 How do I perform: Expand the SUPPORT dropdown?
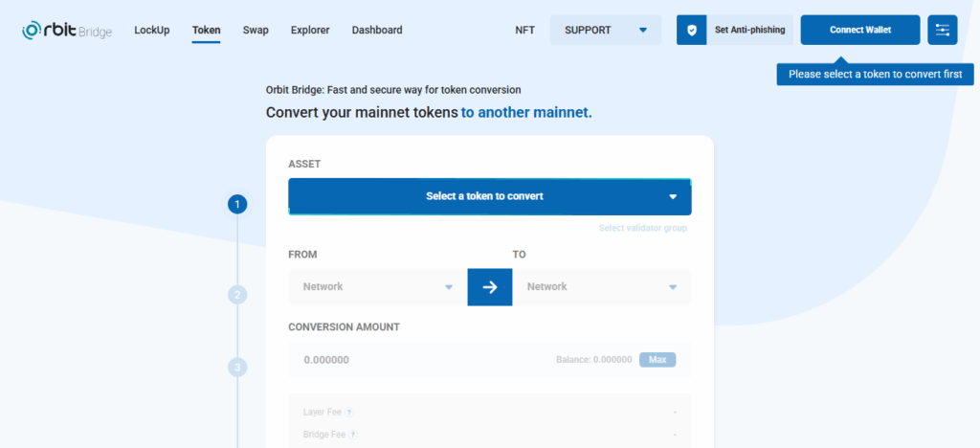(606, 30)
